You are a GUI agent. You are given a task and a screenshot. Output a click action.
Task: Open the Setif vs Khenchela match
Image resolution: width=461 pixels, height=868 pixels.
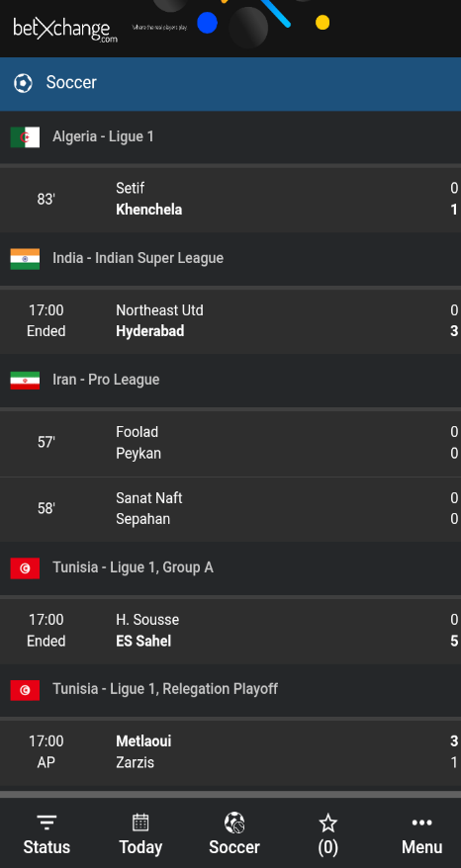230,200
